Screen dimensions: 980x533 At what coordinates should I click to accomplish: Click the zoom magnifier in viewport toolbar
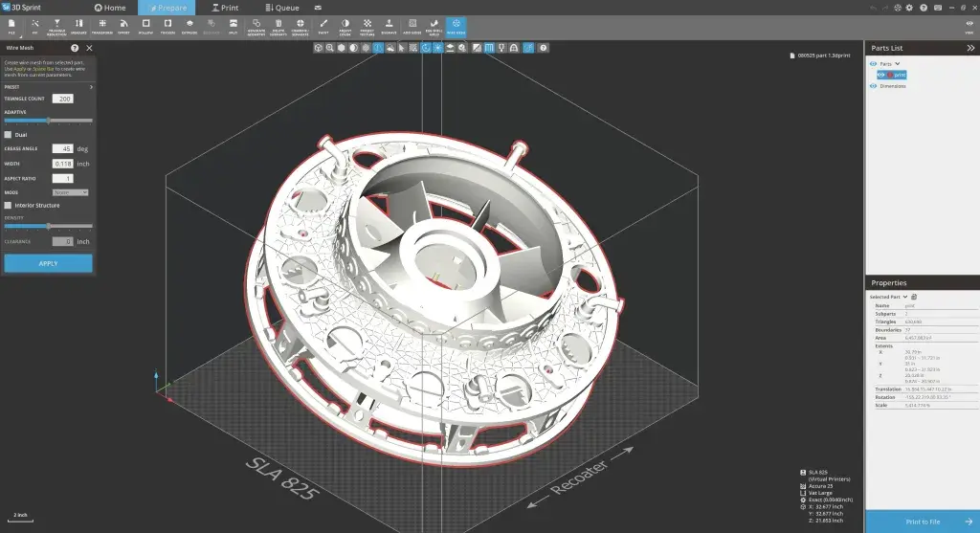[x=330, y=48]
